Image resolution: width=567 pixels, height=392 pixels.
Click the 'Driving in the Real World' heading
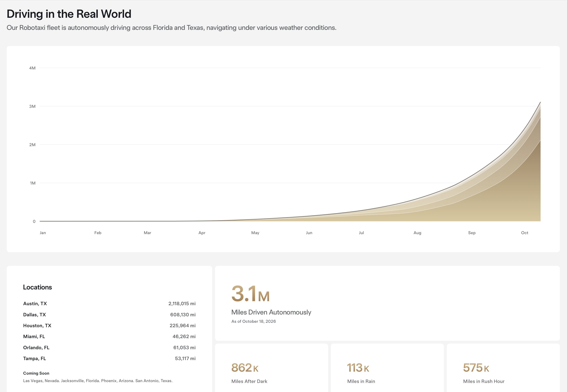pyautogui.click(x=69, y=14)
